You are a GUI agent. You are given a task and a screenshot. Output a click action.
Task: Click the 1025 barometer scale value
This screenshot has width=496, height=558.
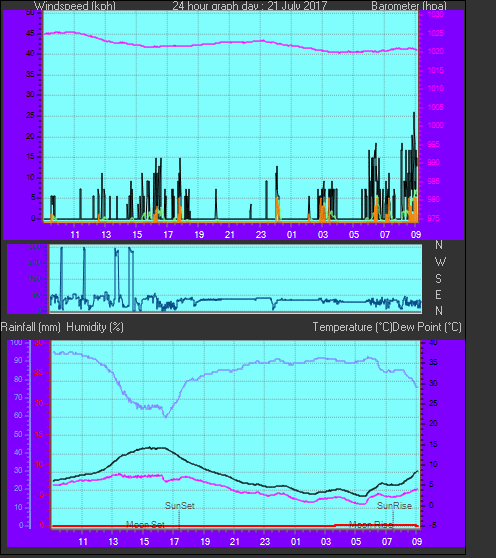pos(436,33)
